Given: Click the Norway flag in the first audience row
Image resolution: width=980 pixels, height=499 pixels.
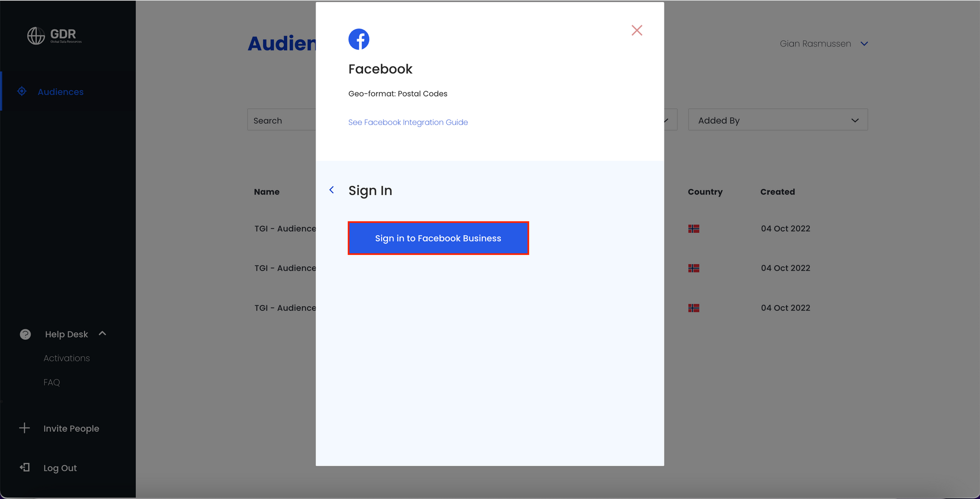Looking at the screenshot, I should 693,228.
